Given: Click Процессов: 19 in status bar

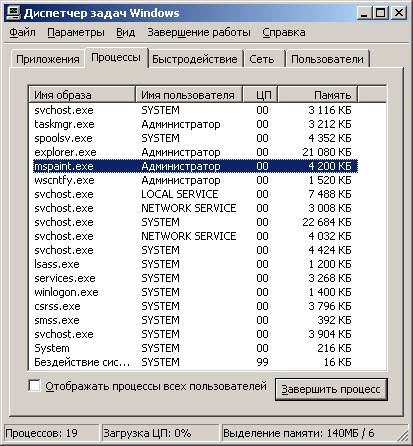Looking at the screenshot, I should click(x=52, y=433).
